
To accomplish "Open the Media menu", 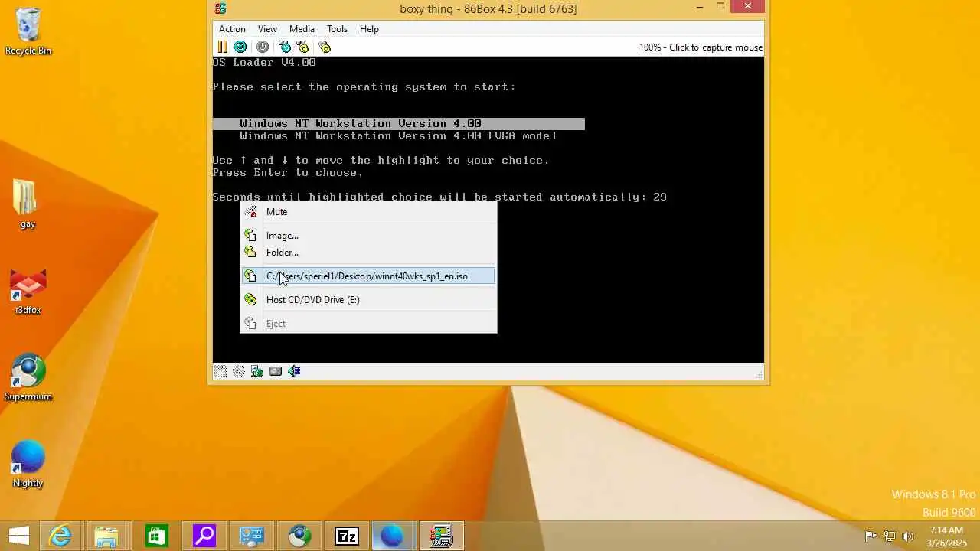I will coord(302,28).
